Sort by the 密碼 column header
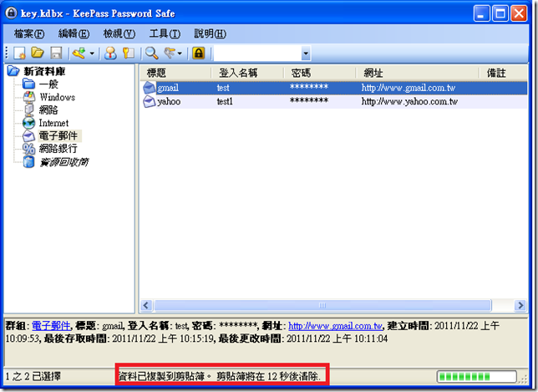Screen dimensions: 538x392 click(x=319, y=73)
